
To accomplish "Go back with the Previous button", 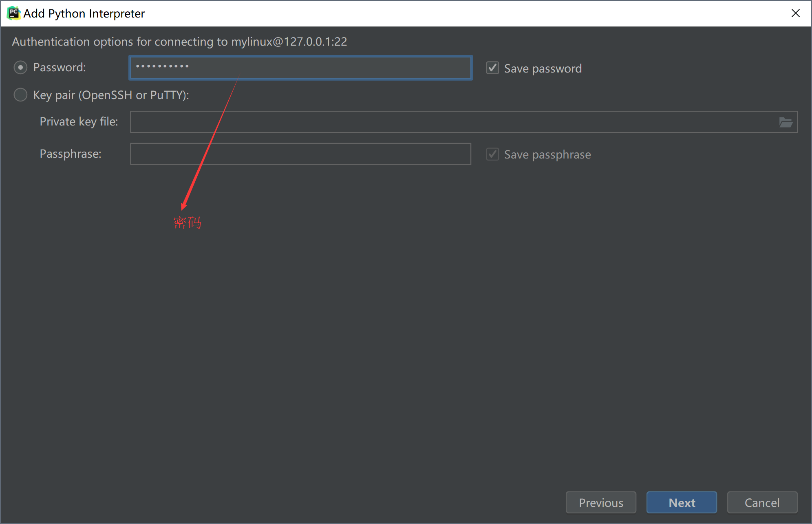I will coord(601,502).
